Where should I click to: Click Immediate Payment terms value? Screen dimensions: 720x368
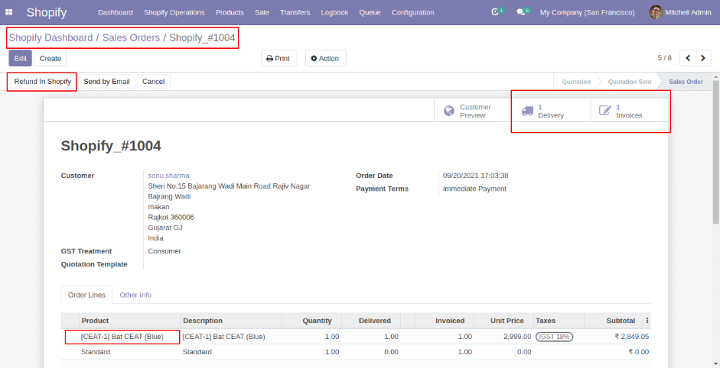[474, 189]
